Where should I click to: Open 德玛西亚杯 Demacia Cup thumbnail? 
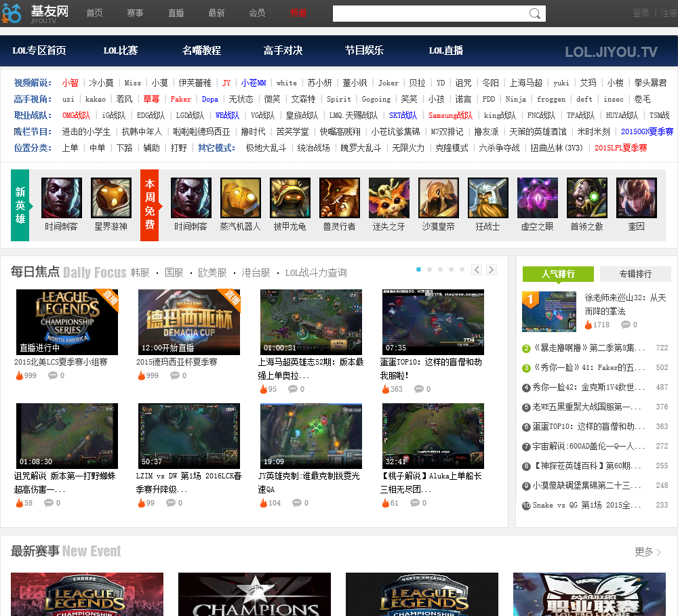pyautogui.click(x=189, y=322)
